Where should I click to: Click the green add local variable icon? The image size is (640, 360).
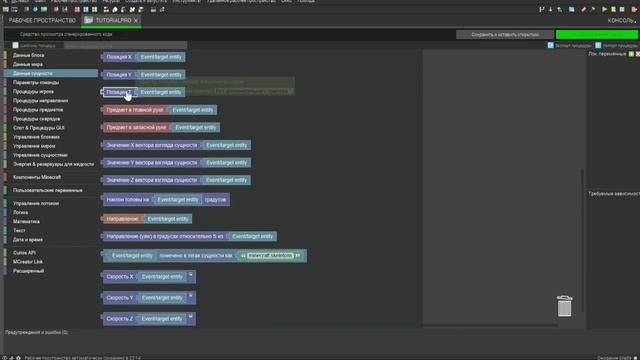631,54
